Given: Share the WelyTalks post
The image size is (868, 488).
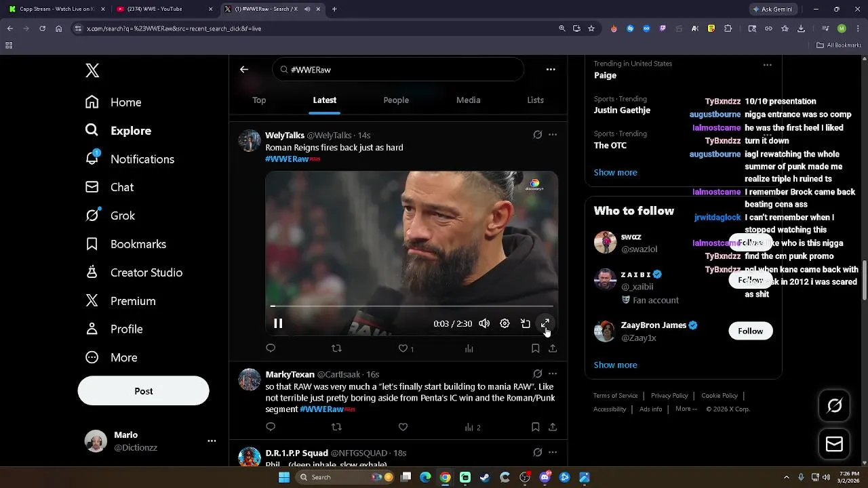Looking at the screenshot, I should click(553, 348).
